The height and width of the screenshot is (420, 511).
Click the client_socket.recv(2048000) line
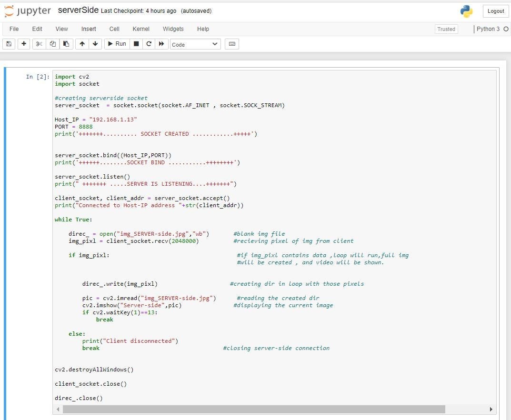click(x=134, y=241)
